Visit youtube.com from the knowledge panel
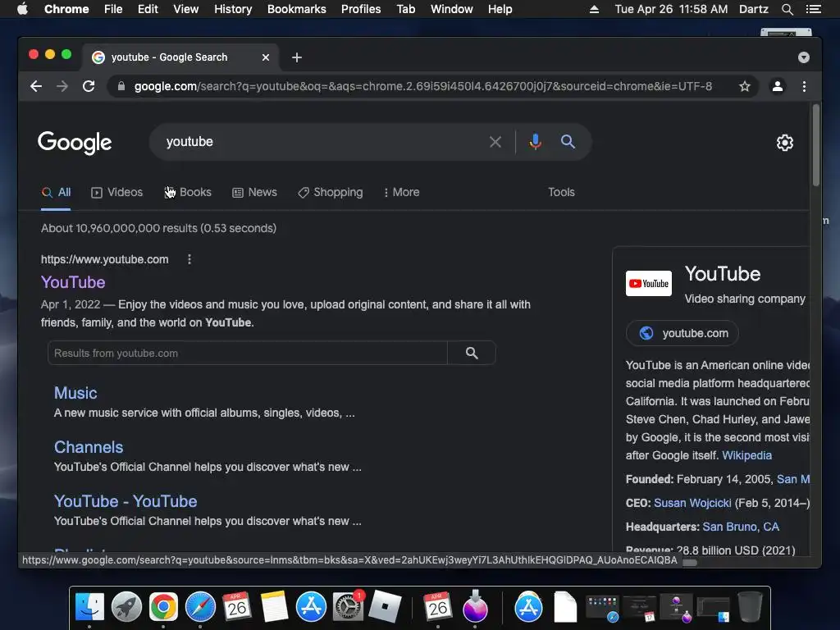The height and width of the screenshot is (630, 840). 682,333
